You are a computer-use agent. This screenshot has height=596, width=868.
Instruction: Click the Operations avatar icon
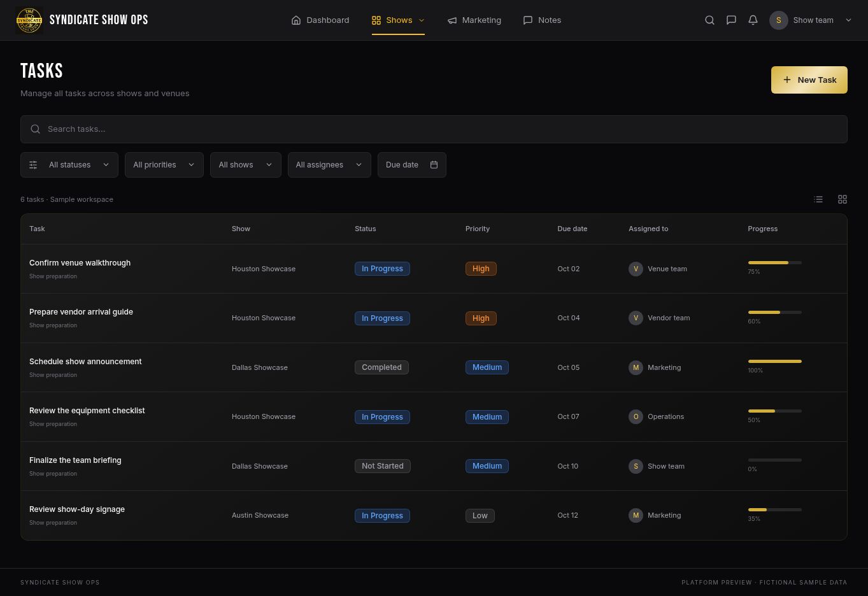click(636, 416)
